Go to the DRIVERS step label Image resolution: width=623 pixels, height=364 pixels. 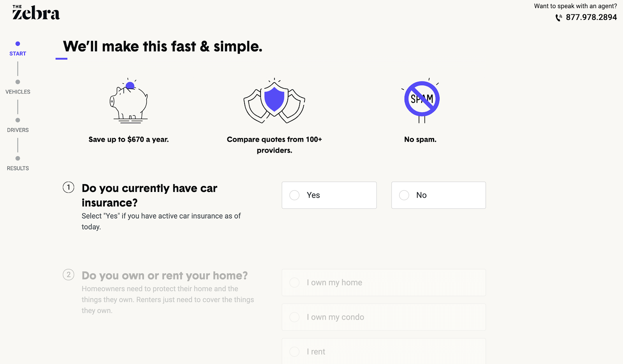click(x=18, y=130)
